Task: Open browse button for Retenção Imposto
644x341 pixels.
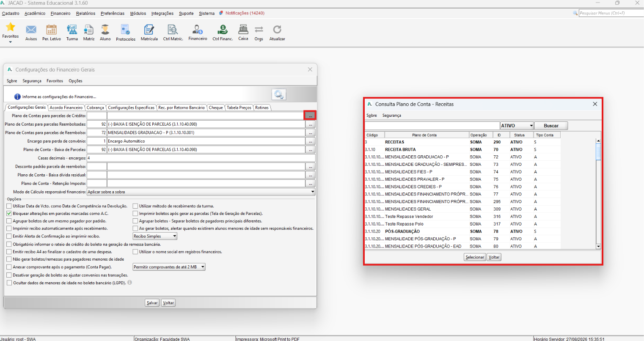Action: point(311,184)
